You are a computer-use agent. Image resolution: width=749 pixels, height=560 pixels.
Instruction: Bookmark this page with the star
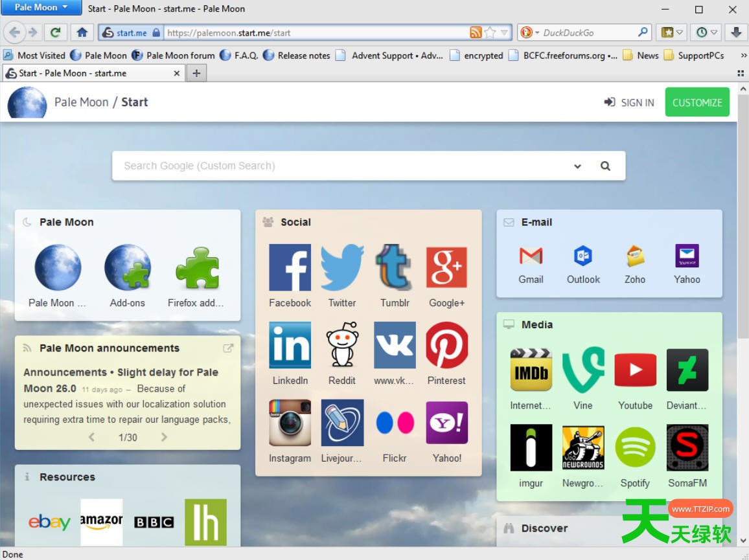click(x=490, y=32)
